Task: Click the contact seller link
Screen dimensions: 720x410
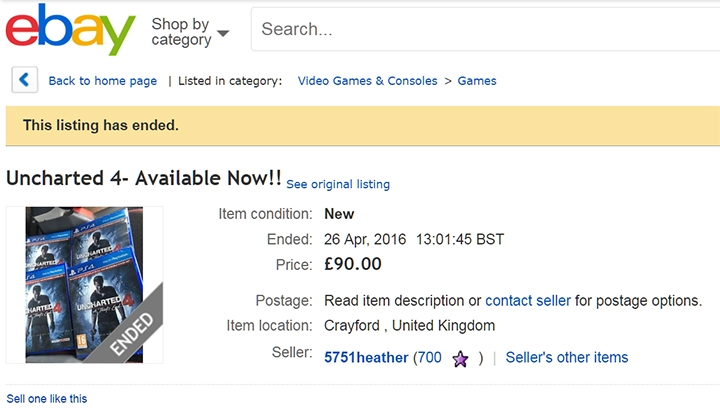Action: 528,301
